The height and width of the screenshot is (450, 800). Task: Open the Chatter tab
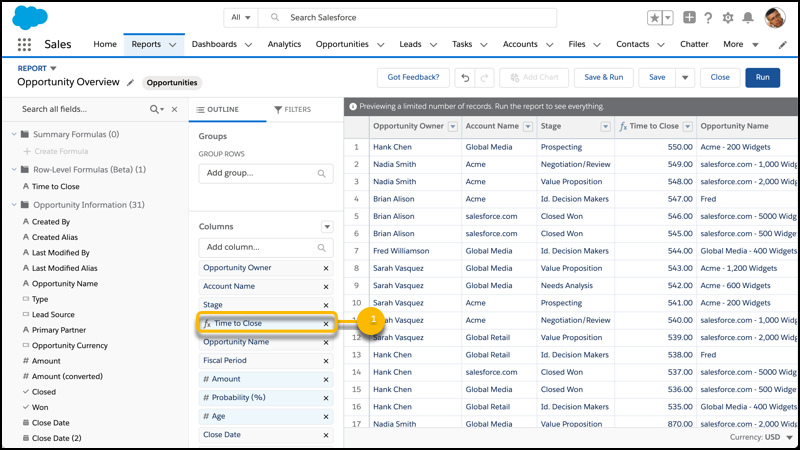click(694, 44)
